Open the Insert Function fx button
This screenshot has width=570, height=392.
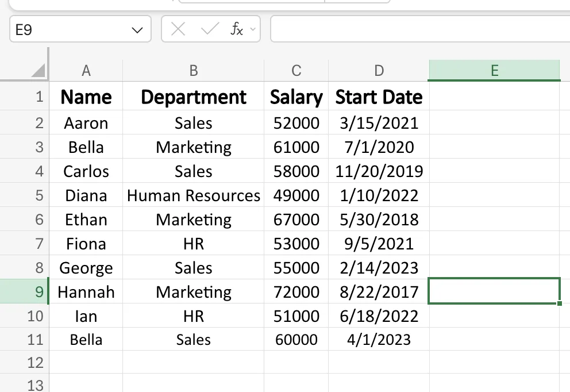click(x=237, y=29)
